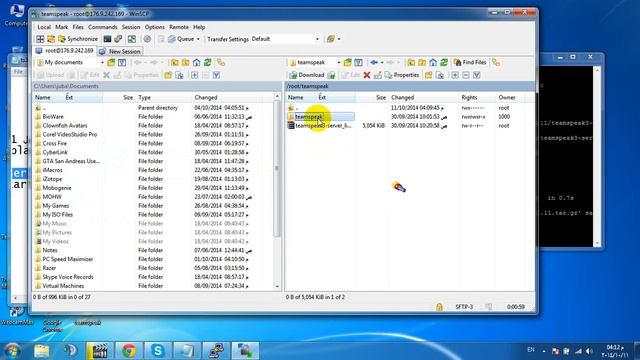Open the Commands menu
The height and width of the screenshot is (360, 640).
pos(102,27)
